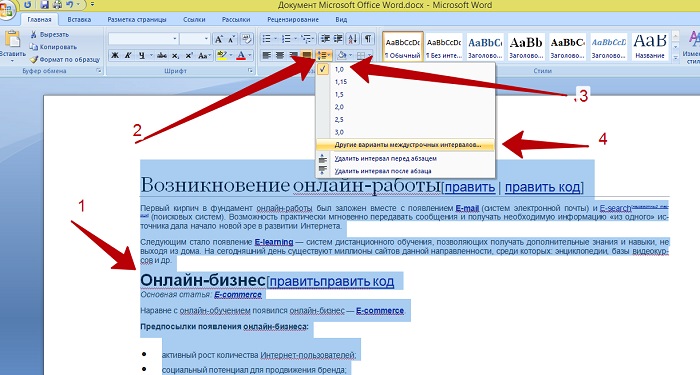Click the decrease indent icon
Screen dimensions: 700x375
coord(326,39)
